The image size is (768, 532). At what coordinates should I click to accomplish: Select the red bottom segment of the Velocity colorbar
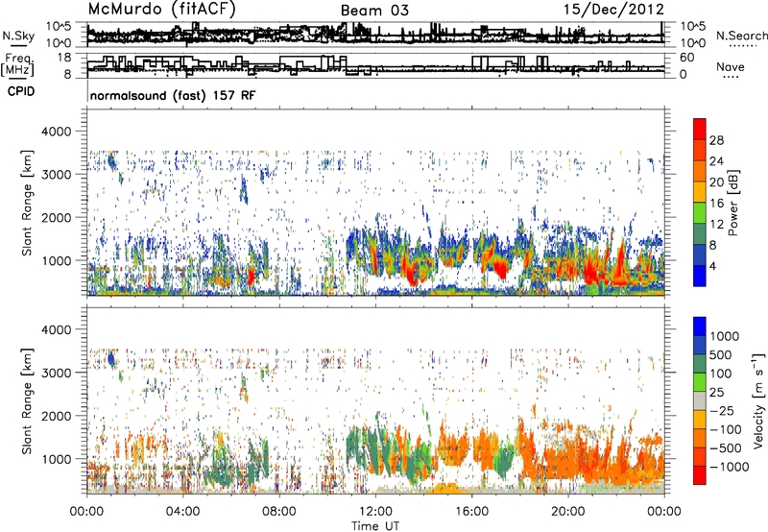700,475
